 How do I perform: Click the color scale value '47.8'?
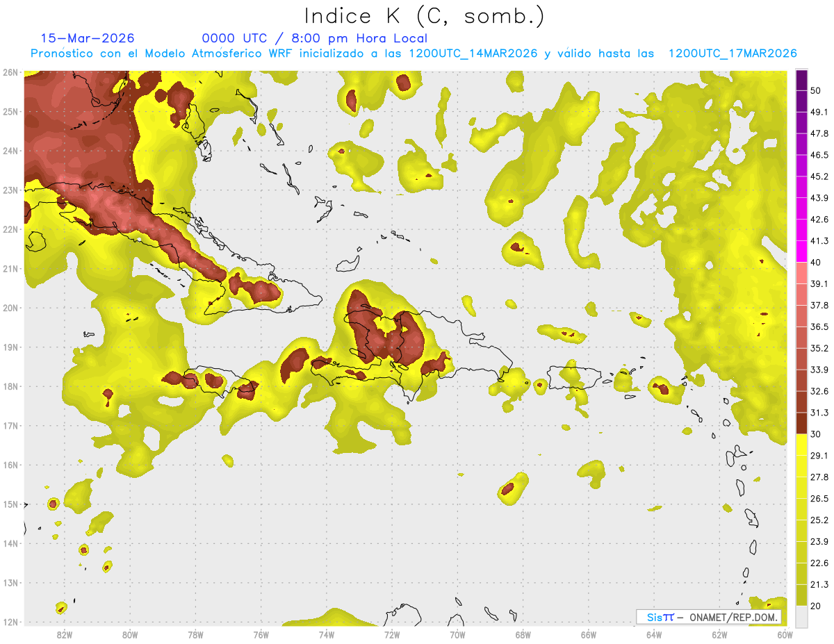point(819,133)
